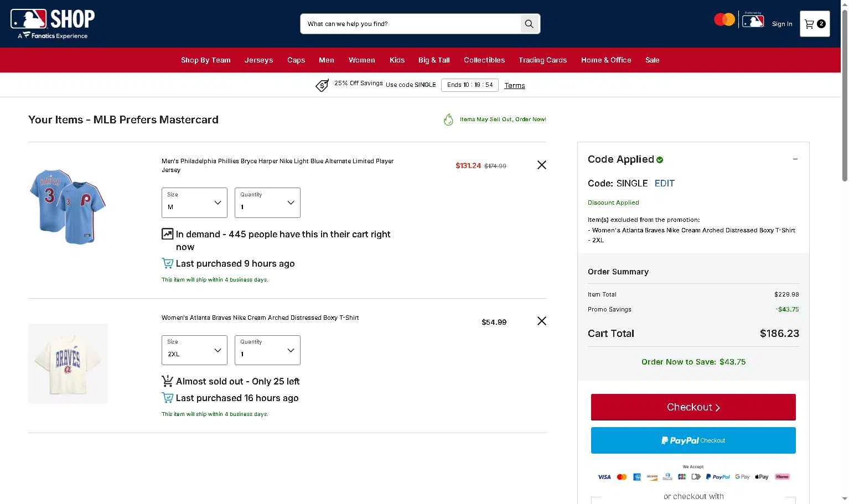Open the Kids menu
The image size is (849, 504).
[397, 60]
